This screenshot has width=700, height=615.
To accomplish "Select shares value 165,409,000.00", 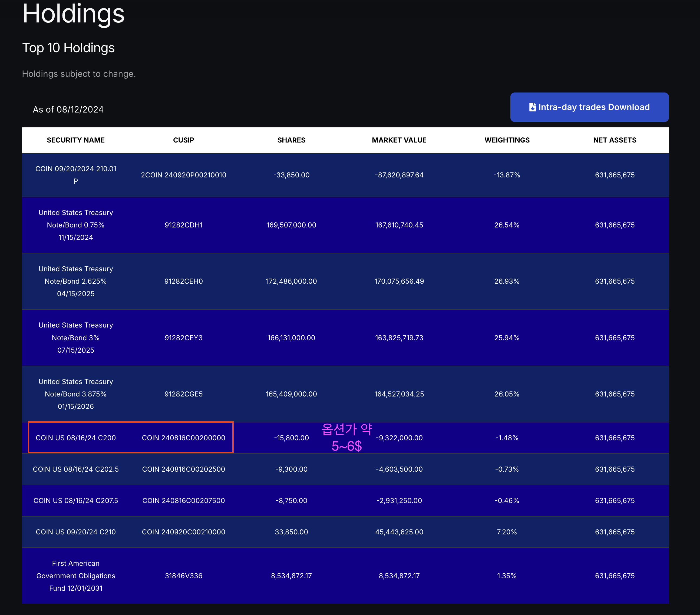I will coord(291,394).
